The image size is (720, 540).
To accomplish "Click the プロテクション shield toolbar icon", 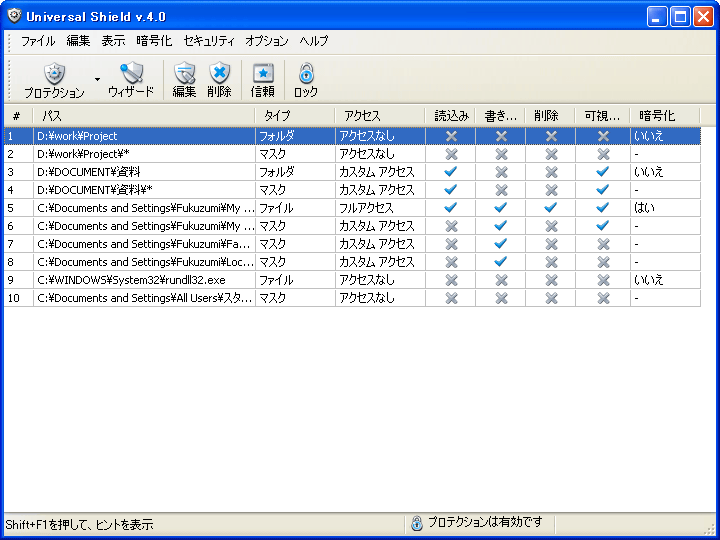I will [x=54, y=74].
